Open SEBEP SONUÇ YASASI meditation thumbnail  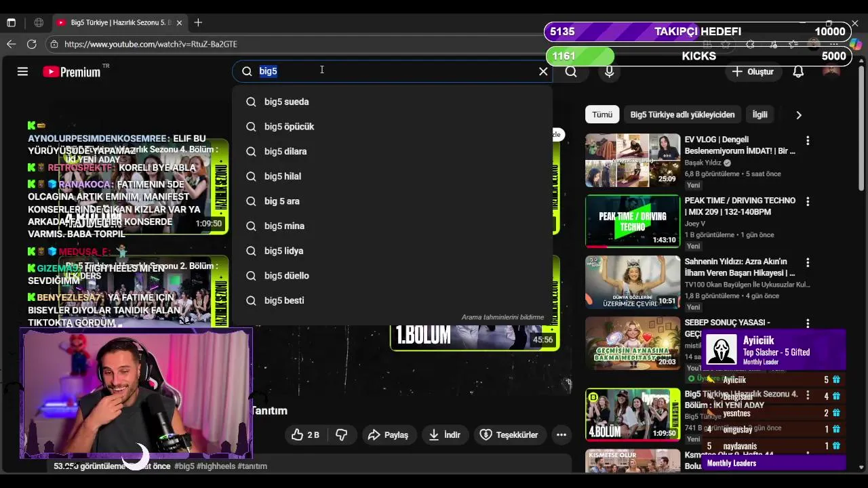633,343
